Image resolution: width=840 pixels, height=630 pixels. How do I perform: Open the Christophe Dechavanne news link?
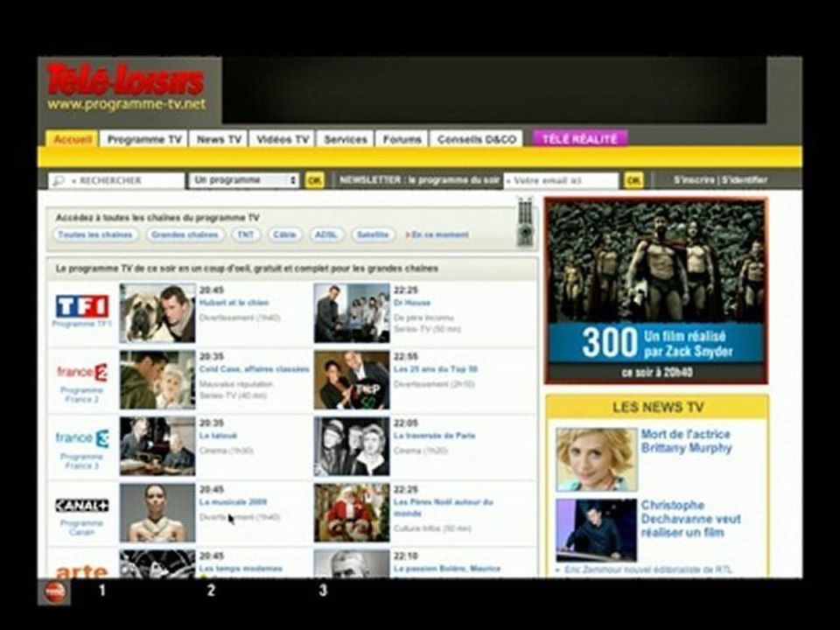pyautogui.click(x=691, y=519)
